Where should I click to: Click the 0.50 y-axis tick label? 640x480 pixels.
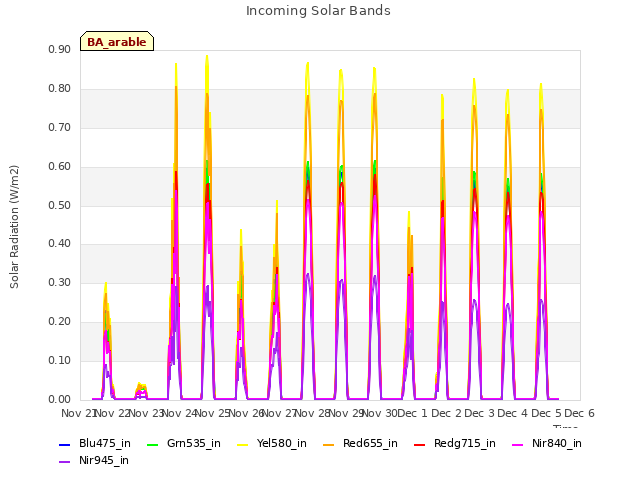[59, 205]
